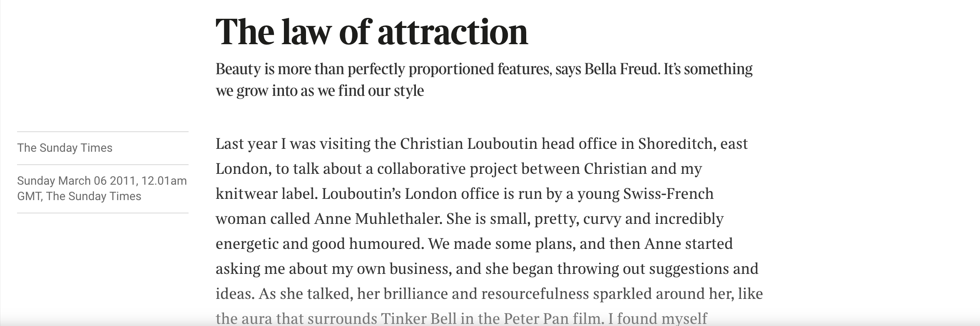The image size is (980, 326).
Task: Click the headline "The law of attraction"
Action: tap(371, 32)
